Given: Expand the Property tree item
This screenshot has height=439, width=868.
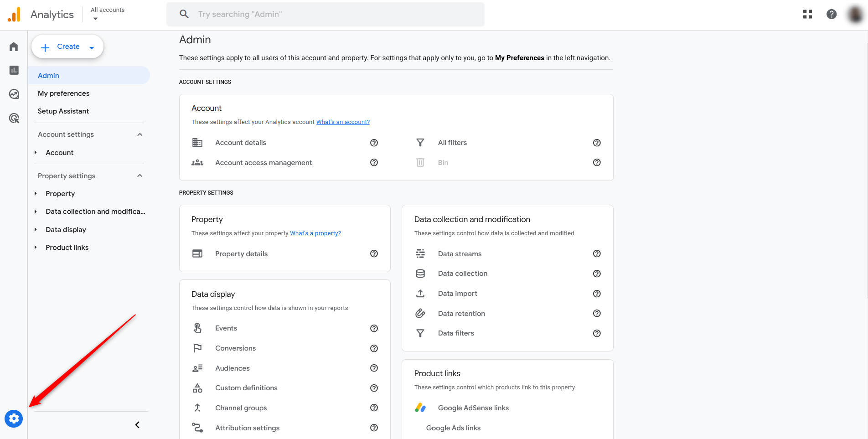Looking at the screenshot, I should coord(36,193).
